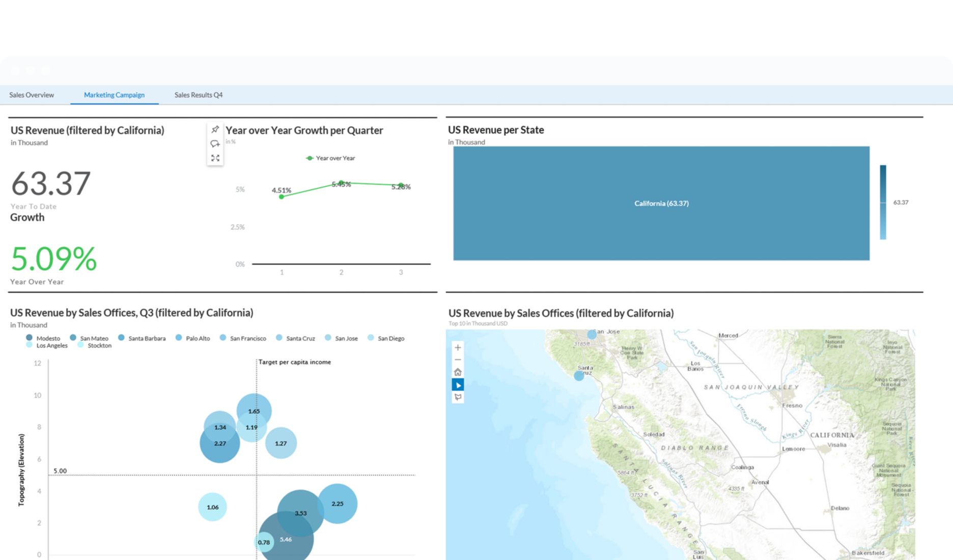Switch to Sales Results Q4 tab
This screenshot has height=560, width=953.
(199, 95)
